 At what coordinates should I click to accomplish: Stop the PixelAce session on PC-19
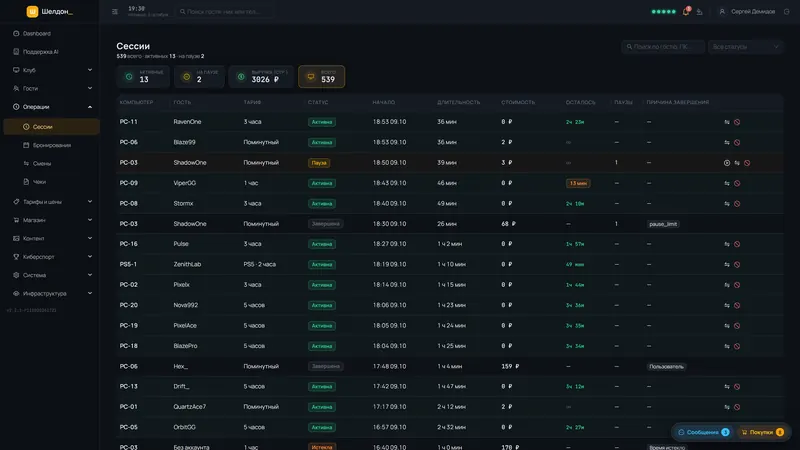(737, 326)
